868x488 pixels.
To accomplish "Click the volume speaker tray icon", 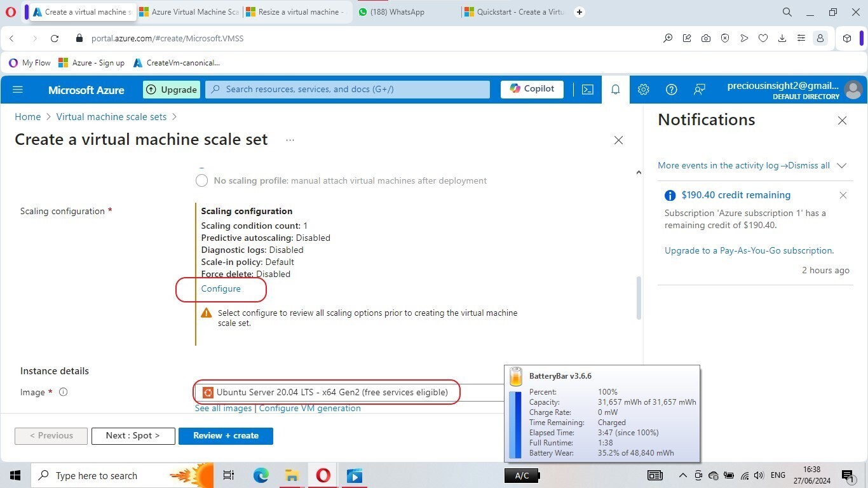I will [759, 475].
